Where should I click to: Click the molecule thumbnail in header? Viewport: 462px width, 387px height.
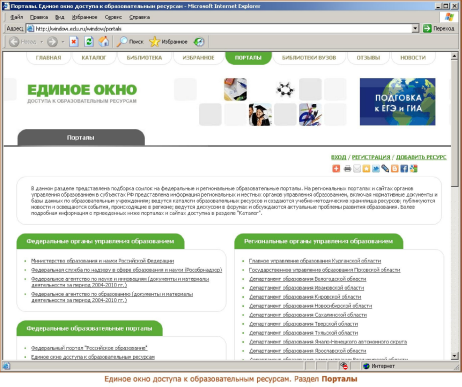[285, 89]
